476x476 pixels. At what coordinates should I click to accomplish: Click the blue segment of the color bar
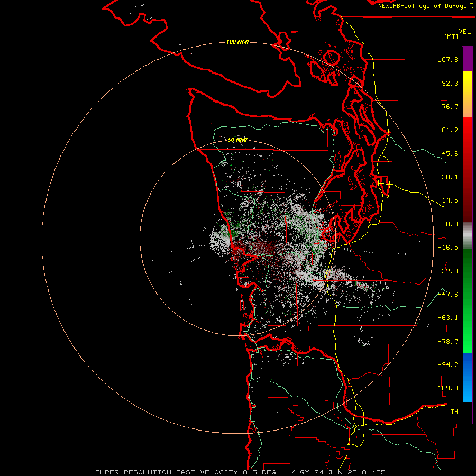click(467, 377)
